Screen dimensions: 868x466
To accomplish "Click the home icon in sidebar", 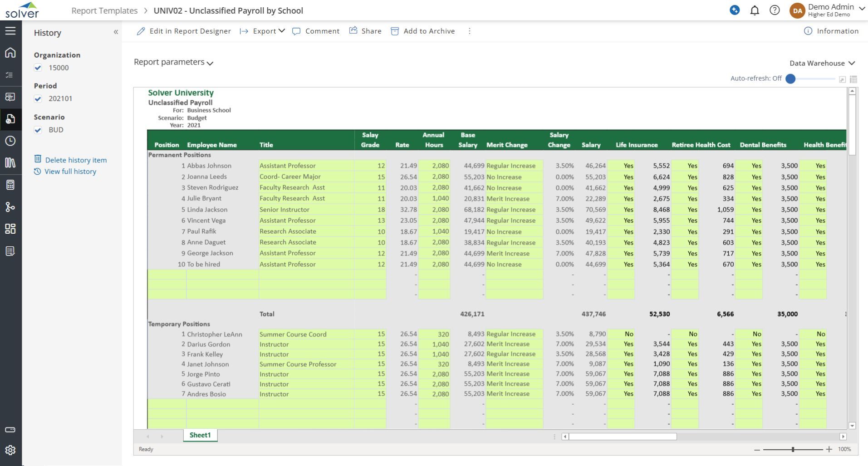I will (x=10, y=53).
